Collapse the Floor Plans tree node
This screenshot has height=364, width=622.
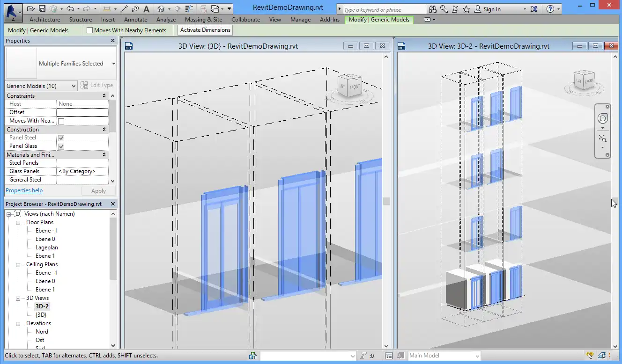coord(18,223)
